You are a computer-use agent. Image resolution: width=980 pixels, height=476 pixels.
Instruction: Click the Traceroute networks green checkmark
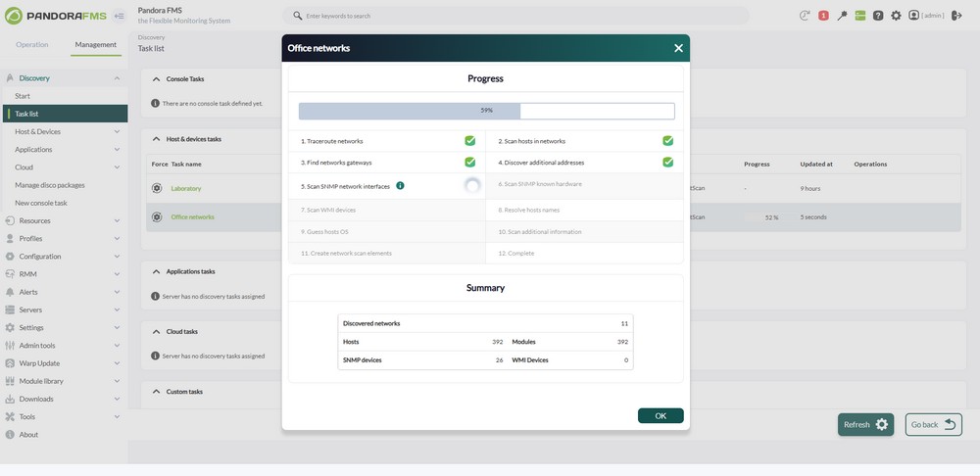469,141
